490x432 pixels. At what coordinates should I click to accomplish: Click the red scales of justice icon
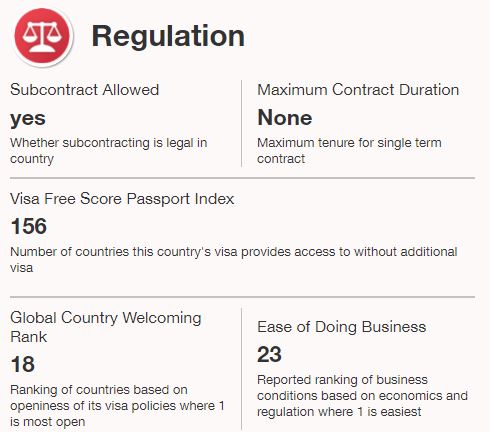(x=42, y=36)
